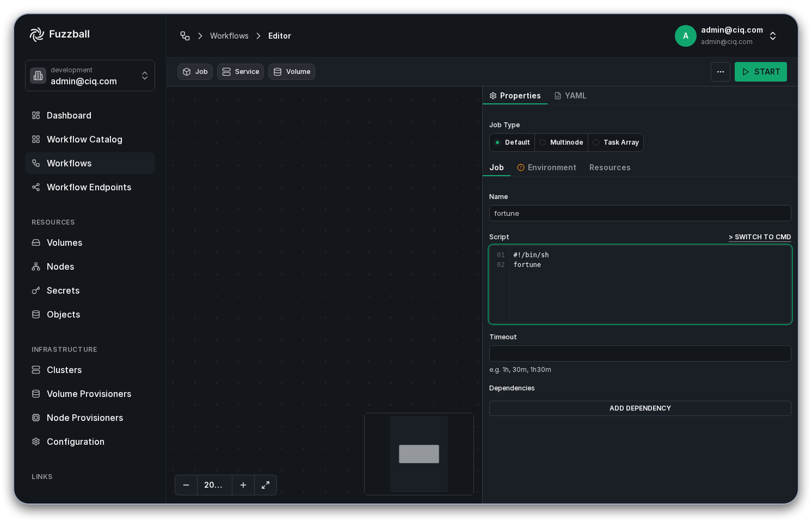This screenshot has width=812, height=522.
Task: Add a Service node to the canvas
Action: [x=241, y=72]
